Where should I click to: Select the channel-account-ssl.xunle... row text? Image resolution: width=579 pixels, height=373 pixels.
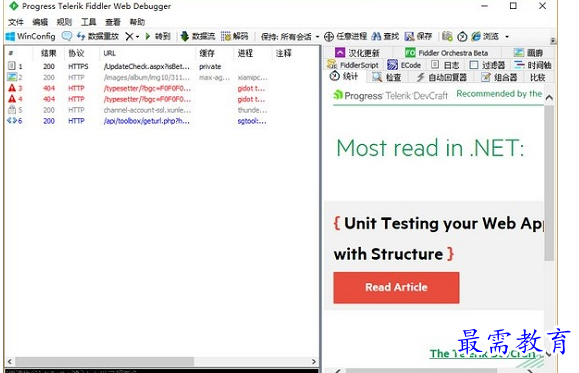(x=147, y=110)
